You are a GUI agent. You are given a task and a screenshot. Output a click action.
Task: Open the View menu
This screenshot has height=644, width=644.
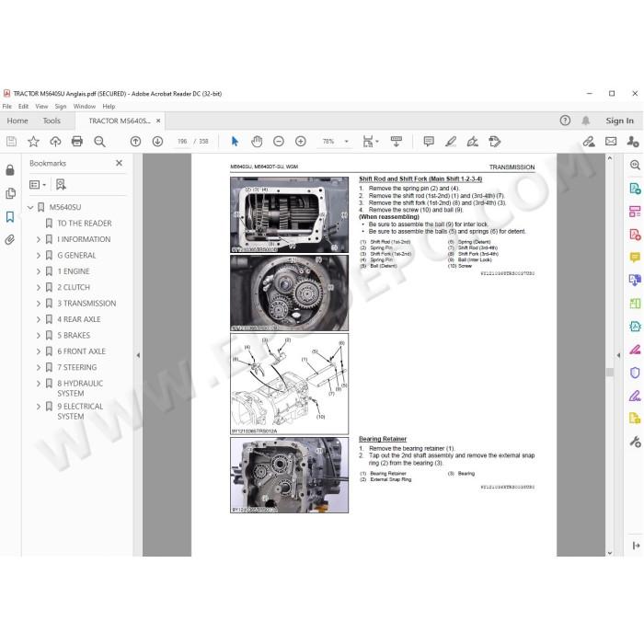point(41,106)
